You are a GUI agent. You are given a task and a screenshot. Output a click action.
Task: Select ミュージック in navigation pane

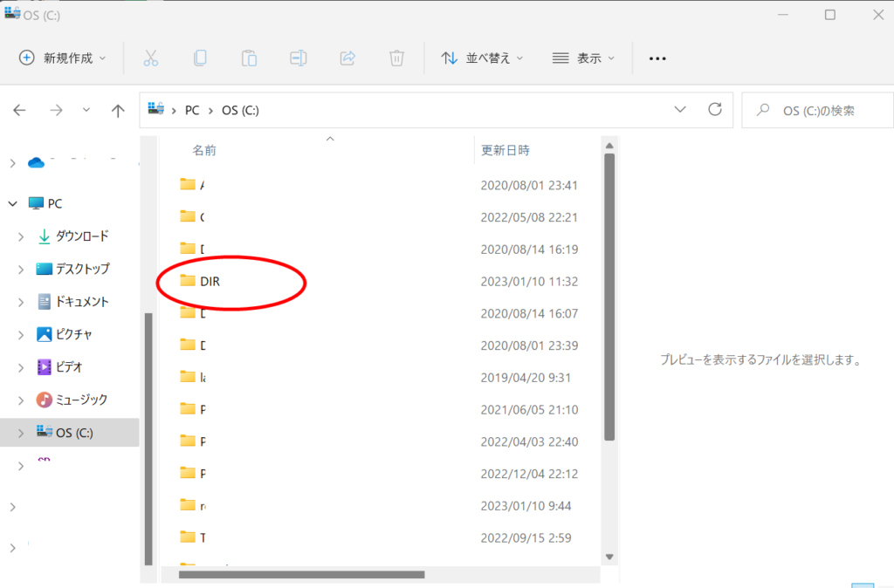pos(81,400)
